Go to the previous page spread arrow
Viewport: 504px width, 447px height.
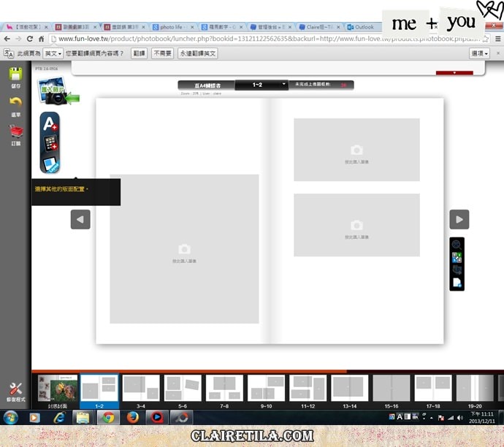(80, 219)
